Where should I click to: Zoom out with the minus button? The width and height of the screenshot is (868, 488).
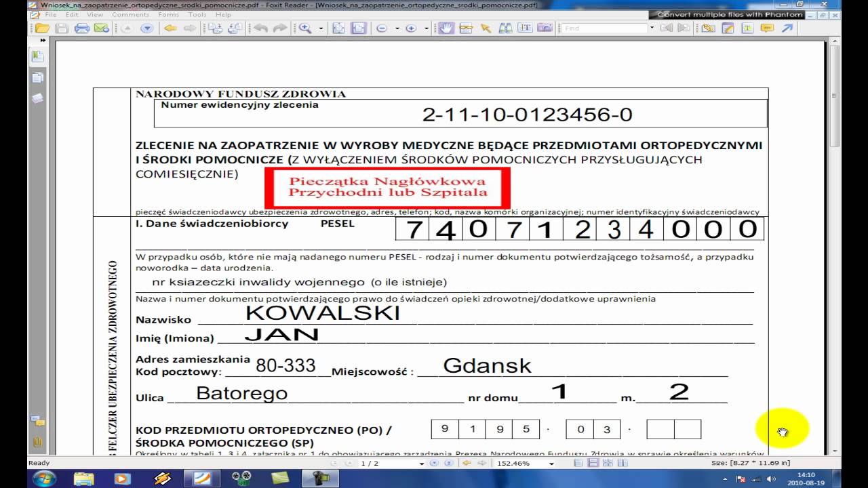click(x=382, y=28)
